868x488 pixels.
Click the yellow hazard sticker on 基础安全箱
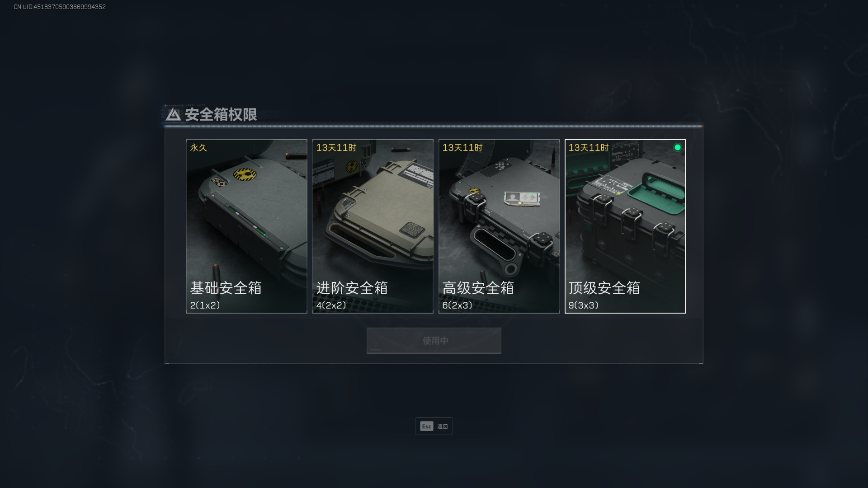click(245, 174)
